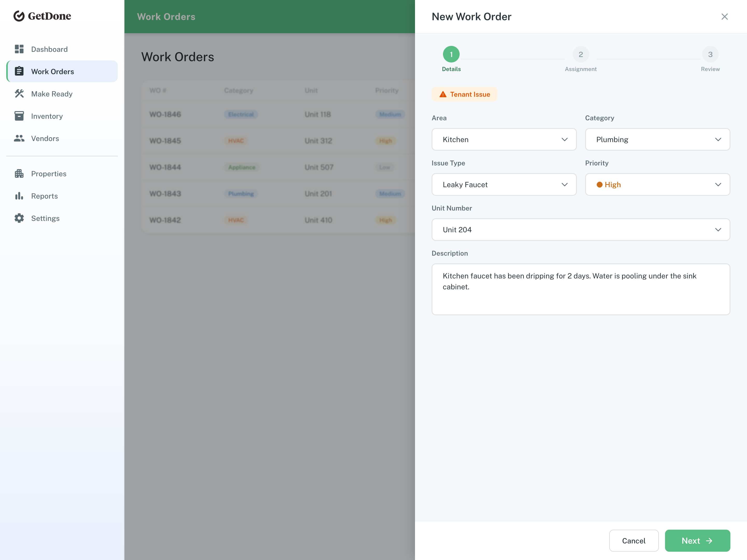Open the Properties building icon
This screenshot has width=747, height=560.
tap(19, 173)
